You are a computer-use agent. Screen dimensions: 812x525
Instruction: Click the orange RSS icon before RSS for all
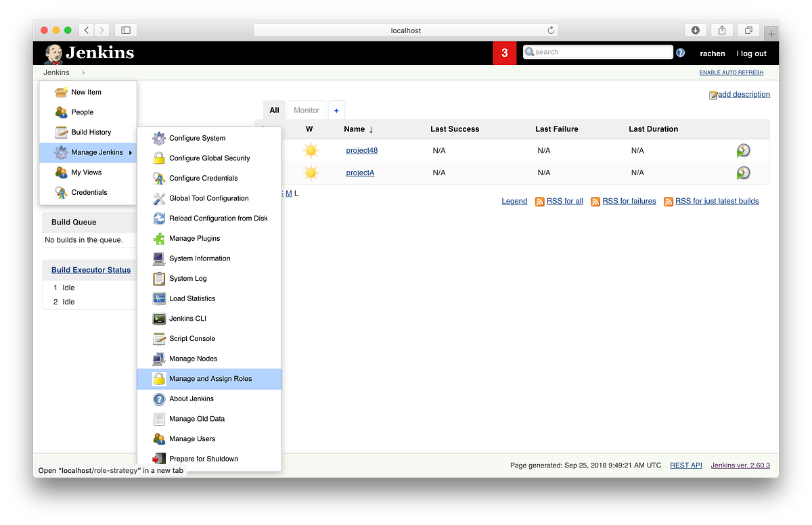(x=539, y=201)
